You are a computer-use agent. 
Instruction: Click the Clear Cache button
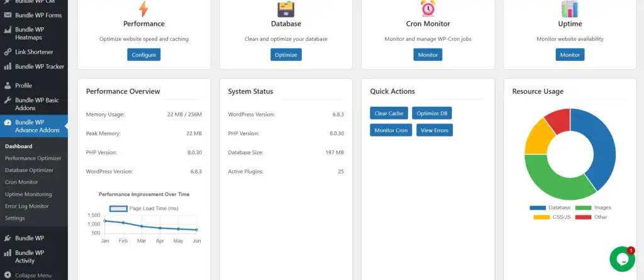coord(389,113)
